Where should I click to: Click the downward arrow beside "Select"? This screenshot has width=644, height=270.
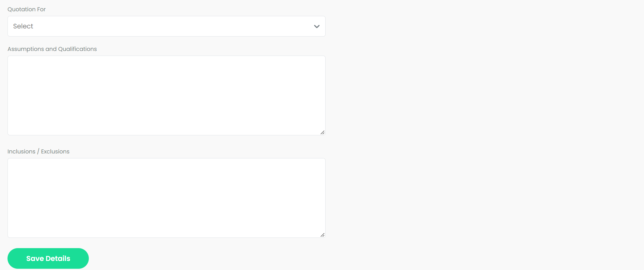pyautogui.click(x=317, y=27)
